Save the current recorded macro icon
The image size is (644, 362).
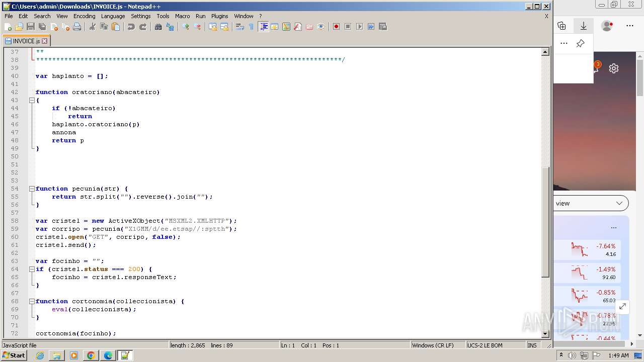(383, 27)
